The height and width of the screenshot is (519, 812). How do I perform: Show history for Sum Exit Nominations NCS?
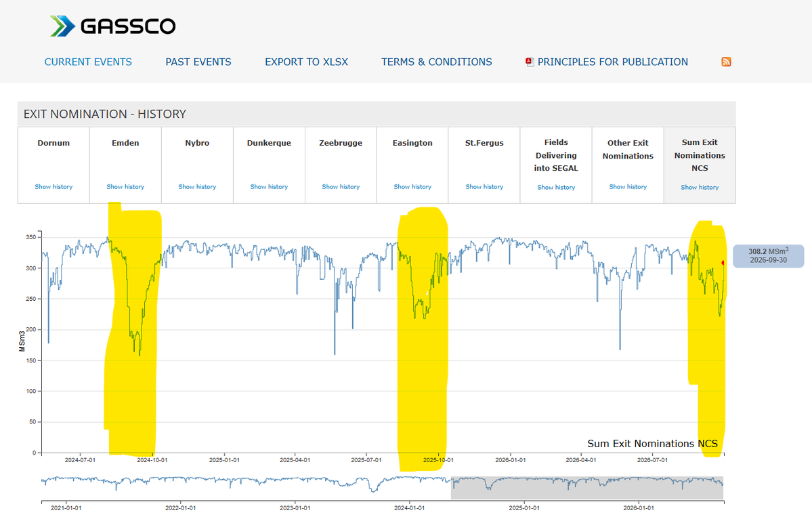[700, 187]
